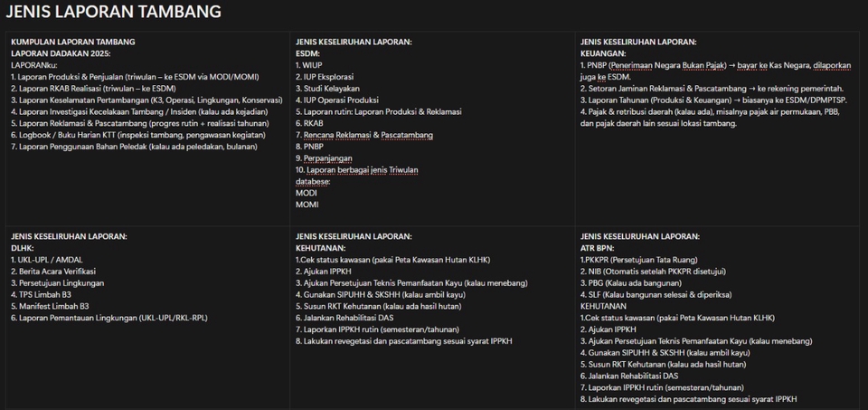
Task: Click the ESDM: heading text
Action: pyautogui.click(x=308, y=53)
